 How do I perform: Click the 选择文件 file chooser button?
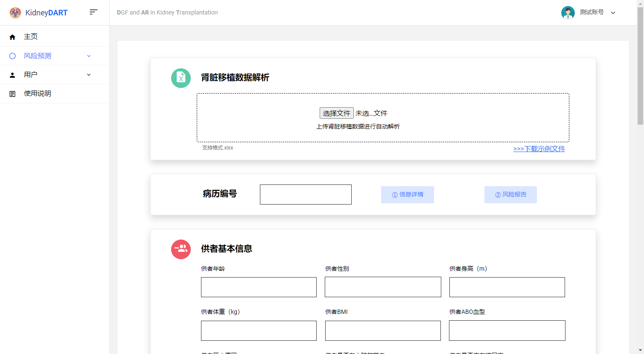click(336, 113)
